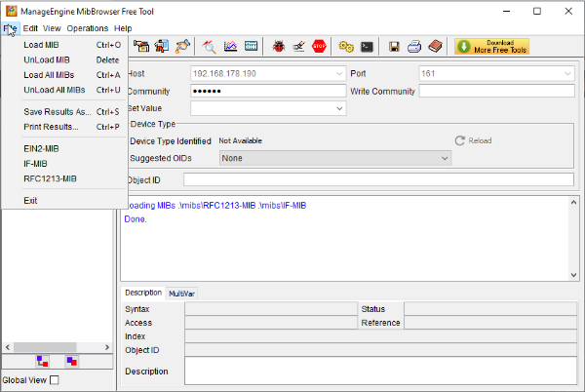Open help with the red book icon

(435, 46)
